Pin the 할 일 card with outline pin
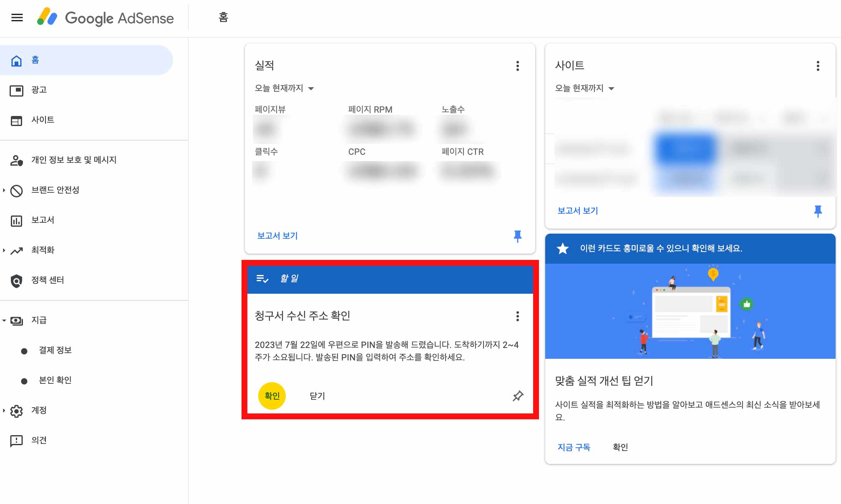The width and height of the screenshot is (841, 504). [x=518, y=396]
